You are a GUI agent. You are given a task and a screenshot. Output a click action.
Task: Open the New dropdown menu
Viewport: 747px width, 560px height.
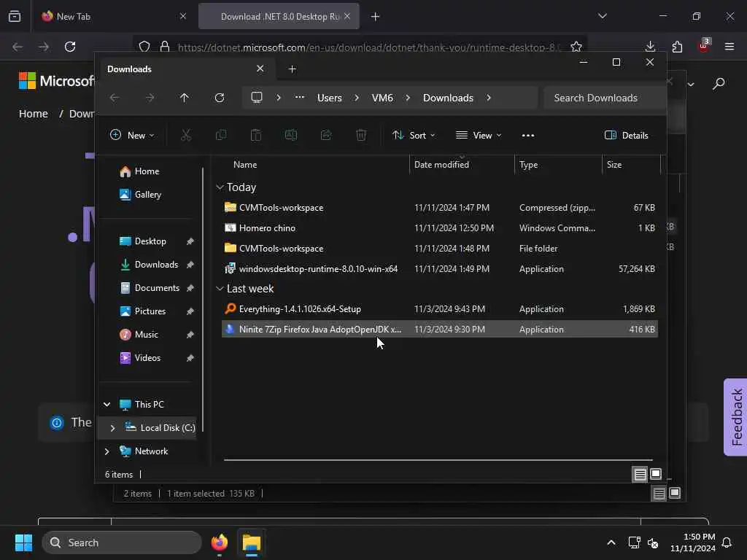(132, 135)
